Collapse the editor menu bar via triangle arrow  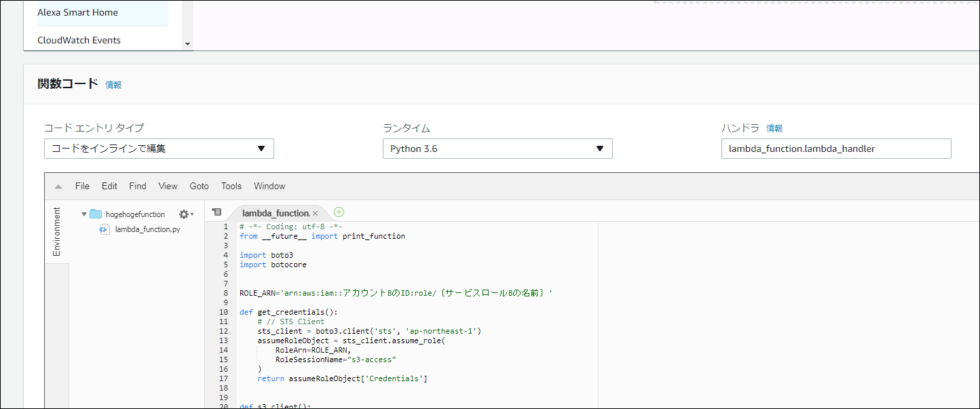tap(58, 186)
